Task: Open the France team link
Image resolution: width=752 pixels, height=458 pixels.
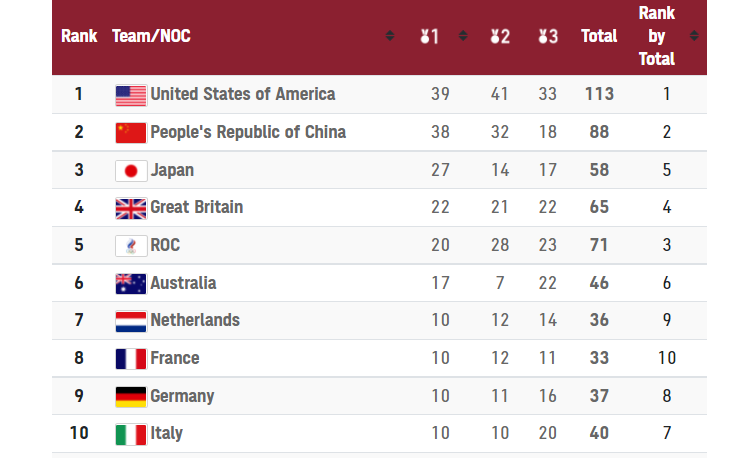Action: point(175,358)
